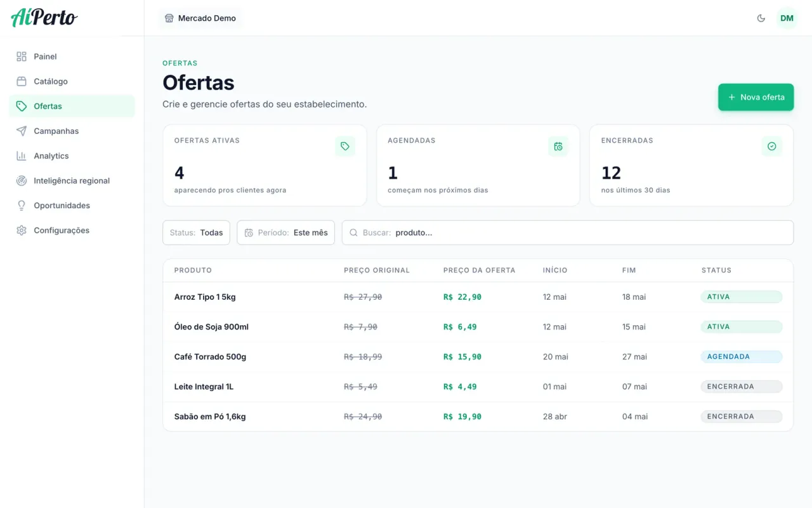
Task: Click the checkmark icon on Encerradas card
Action: (772, 146)
